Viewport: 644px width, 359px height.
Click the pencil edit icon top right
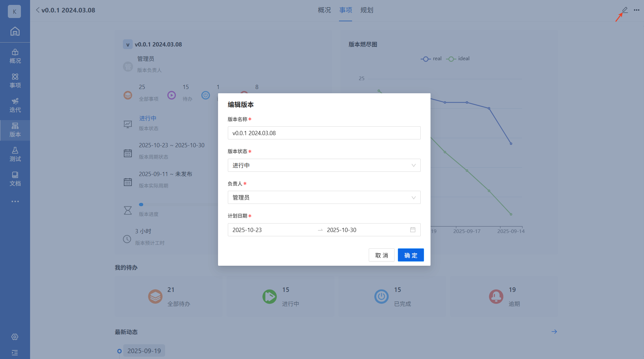625,10
